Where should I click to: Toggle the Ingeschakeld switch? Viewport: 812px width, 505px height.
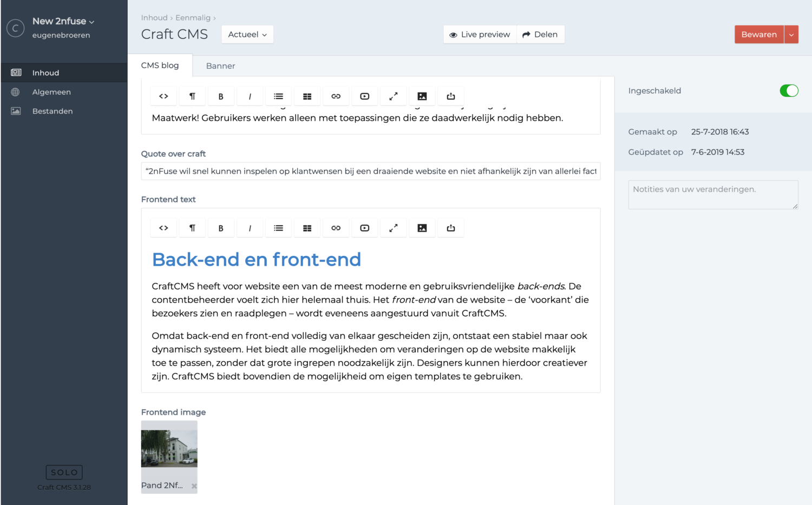(789, 91)
